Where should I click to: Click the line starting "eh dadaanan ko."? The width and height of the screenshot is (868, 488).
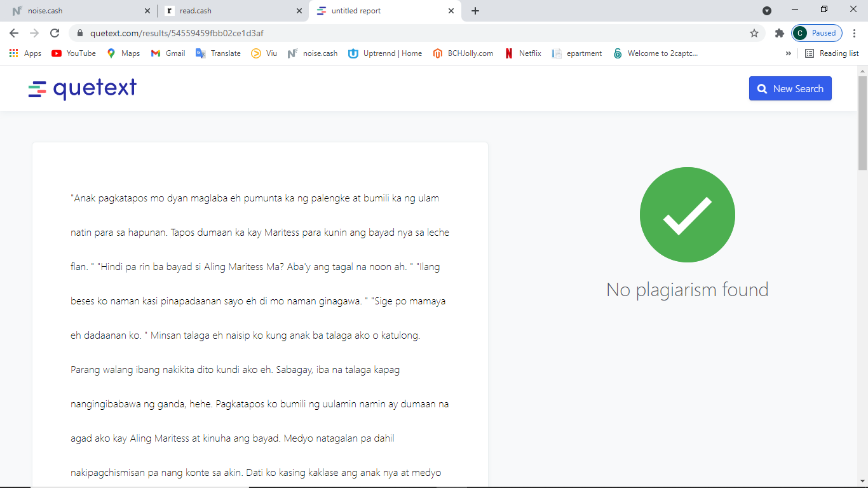click(x=245, y=335)
